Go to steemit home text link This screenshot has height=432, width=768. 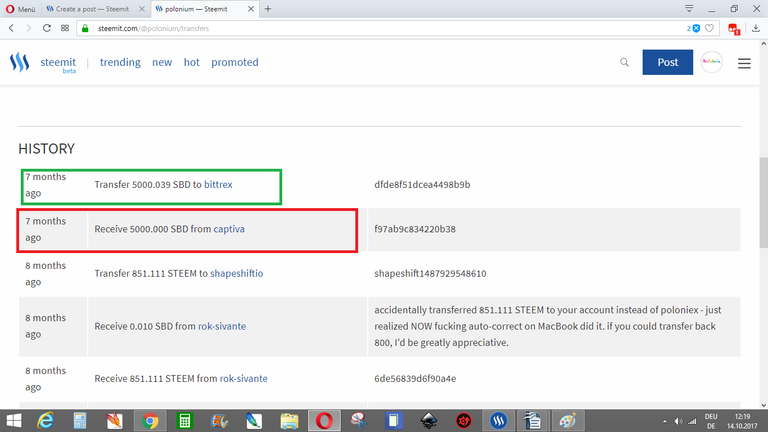click(58, 62)
